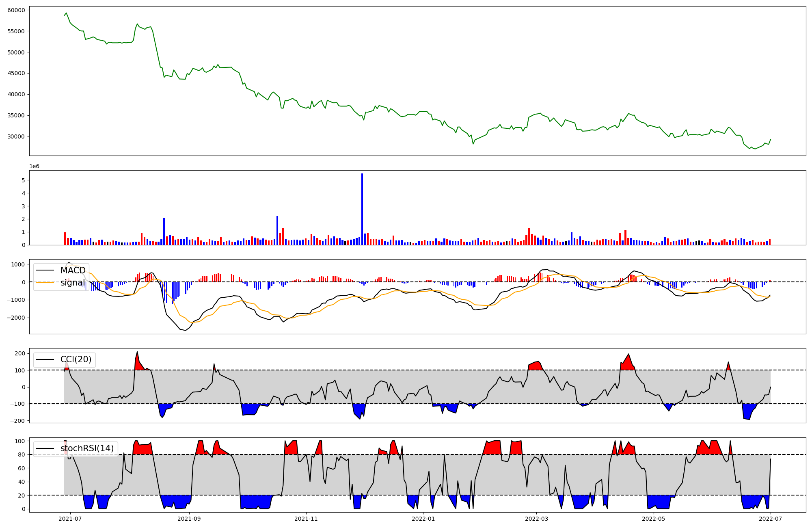
Task: Click the 1e6 volume axis exponent label
Action: (x=34, y=167)
